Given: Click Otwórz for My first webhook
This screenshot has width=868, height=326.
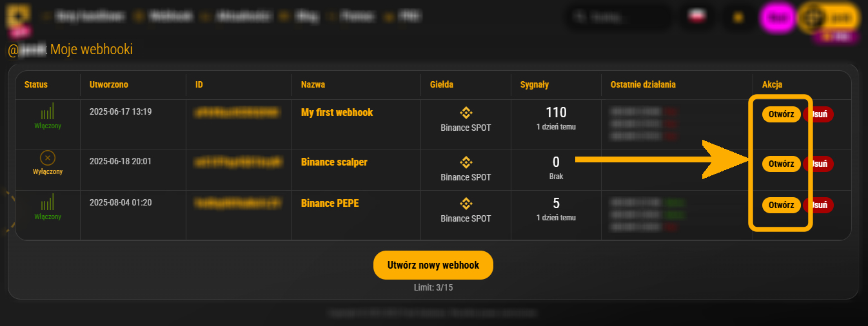Looking at the screenshot, I should point(781,115).
